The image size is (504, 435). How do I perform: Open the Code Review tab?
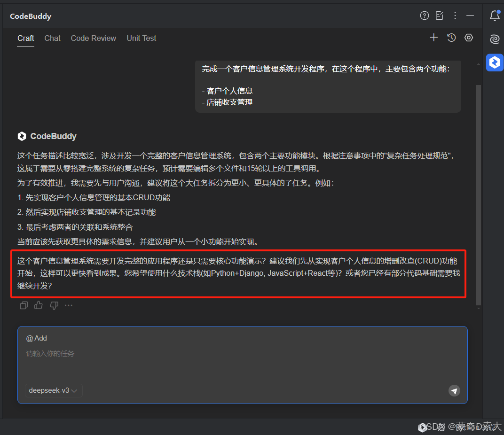(x=93, y=38)
